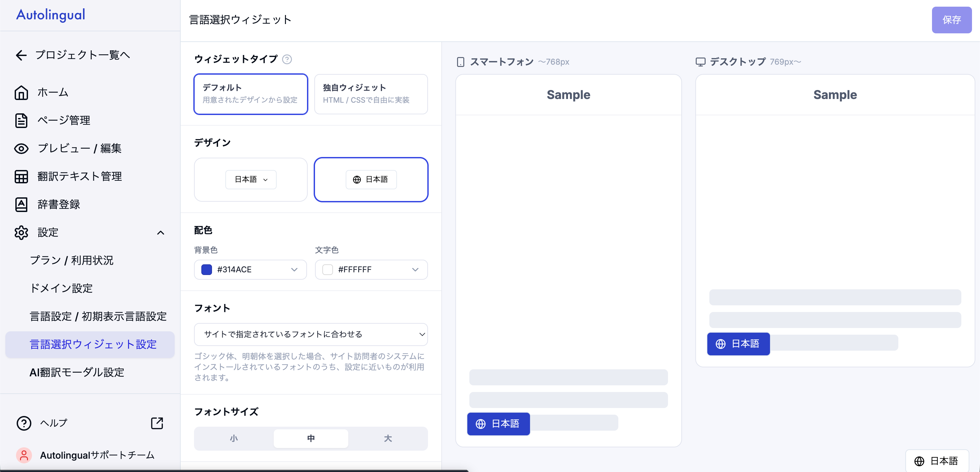Open the background color #314ACE dropdown
The height and width of the screenshot is (472, 980).
(x=250, y=270)
